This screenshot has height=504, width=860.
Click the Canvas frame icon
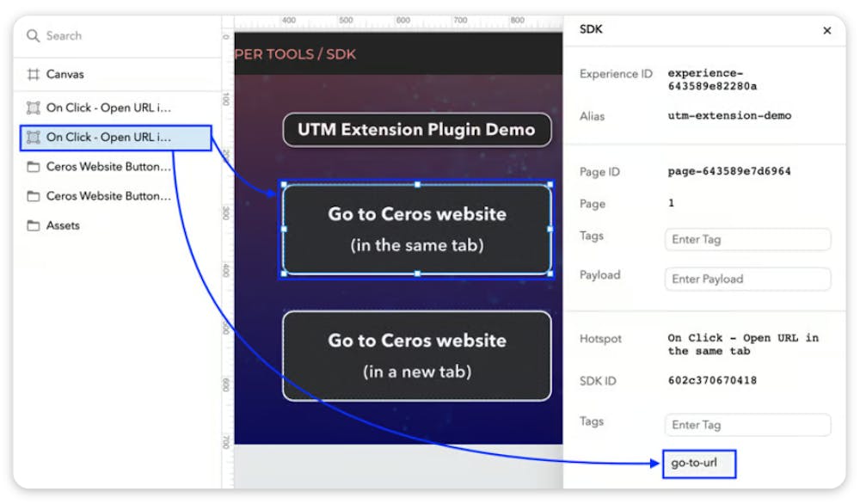coord(32,75)
